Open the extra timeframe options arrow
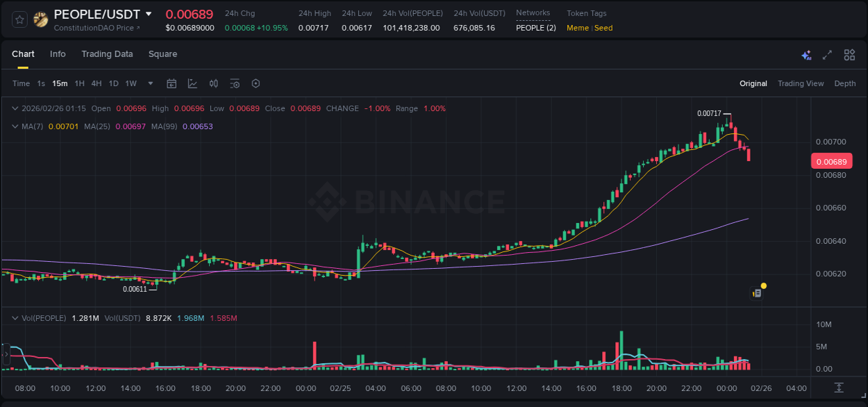 149,83
